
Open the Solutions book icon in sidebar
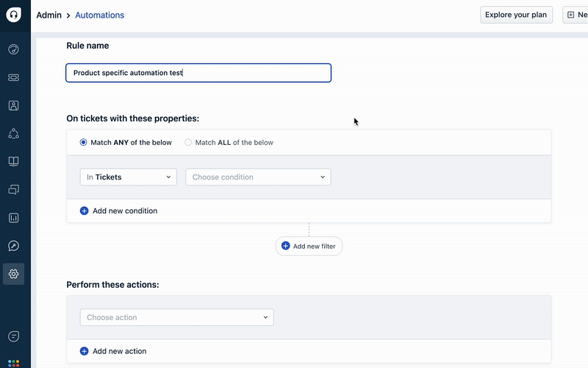(14, 161)
